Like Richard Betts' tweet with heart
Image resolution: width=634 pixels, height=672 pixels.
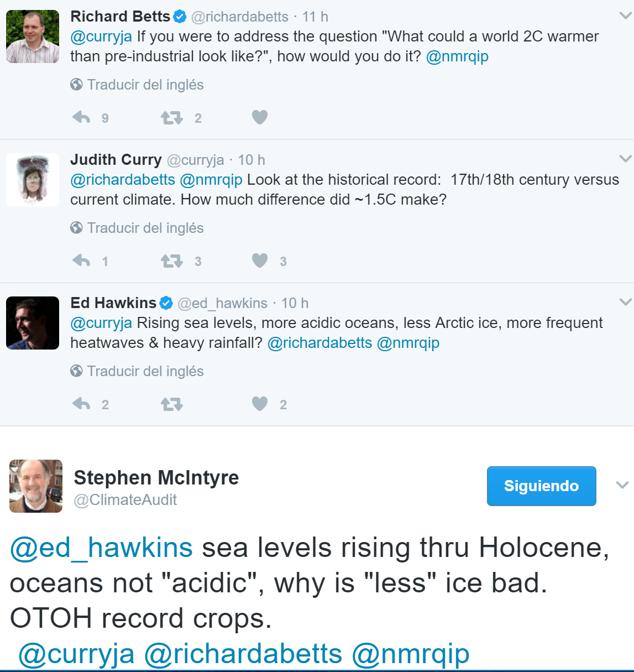260,117
